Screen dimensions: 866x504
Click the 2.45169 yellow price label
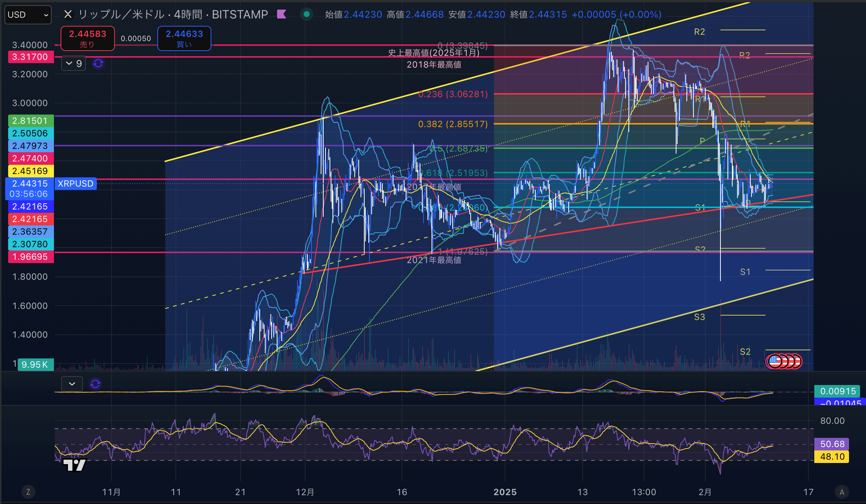tap(30, 171)
